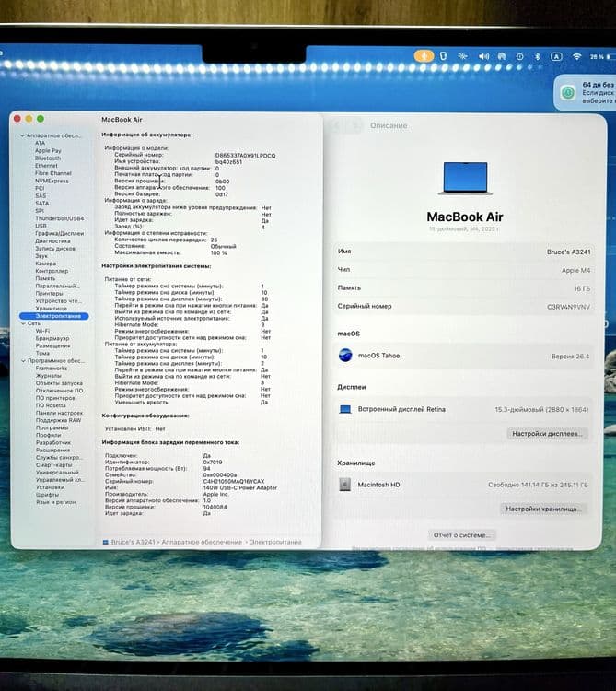The height and width of the screenshot is (691, 616).
Task: Click the Wi-Fi icon in menu bar
Action: (x=576, y=57)
